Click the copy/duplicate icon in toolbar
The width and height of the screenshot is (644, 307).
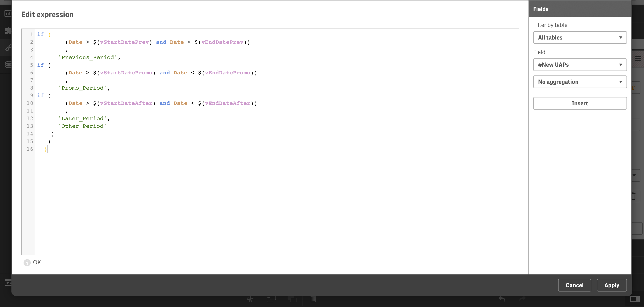271,299
